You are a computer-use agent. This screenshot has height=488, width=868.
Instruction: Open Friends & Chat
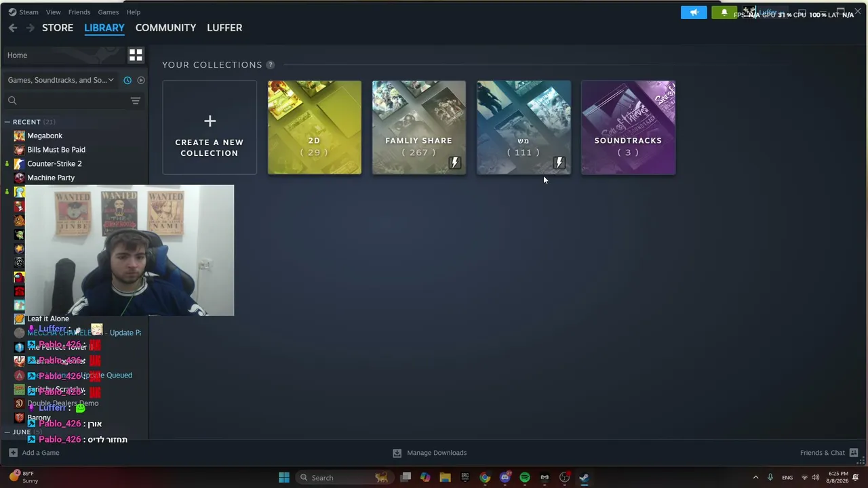tap(829, 453)
